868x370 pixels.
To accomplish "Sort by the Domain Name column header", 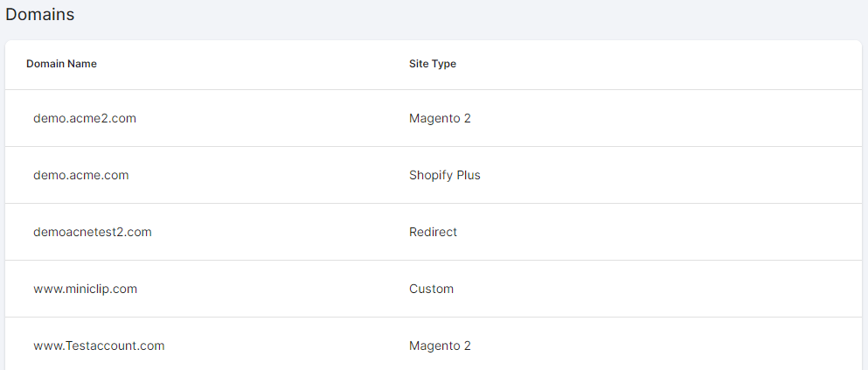I will pyautogui.click(x=61, y=64).
